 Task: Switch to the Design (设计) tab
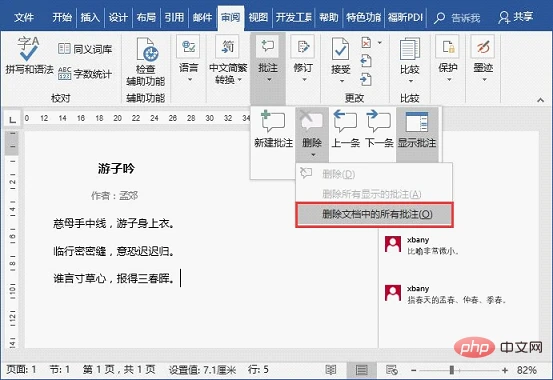pyautogui.click(x=118, y=17)
